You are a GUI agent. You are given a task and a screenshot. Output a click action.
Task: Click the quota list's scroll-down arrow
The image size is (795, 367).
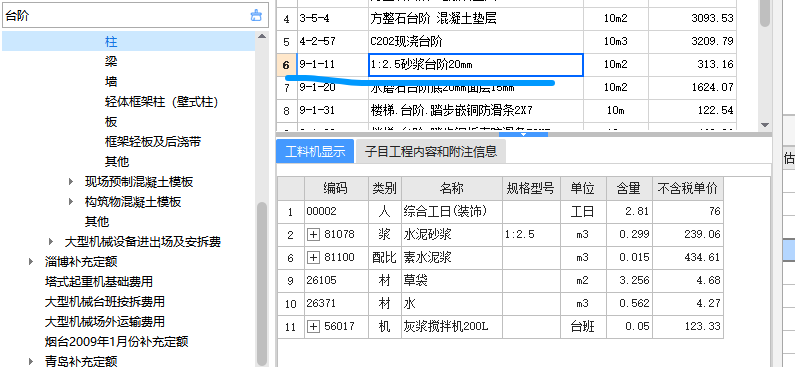point(765,125)
